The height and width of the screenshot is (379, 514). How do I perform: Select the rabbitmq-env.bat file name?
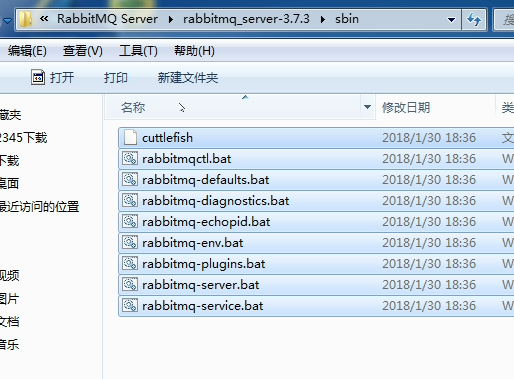[x=193, y=243]
